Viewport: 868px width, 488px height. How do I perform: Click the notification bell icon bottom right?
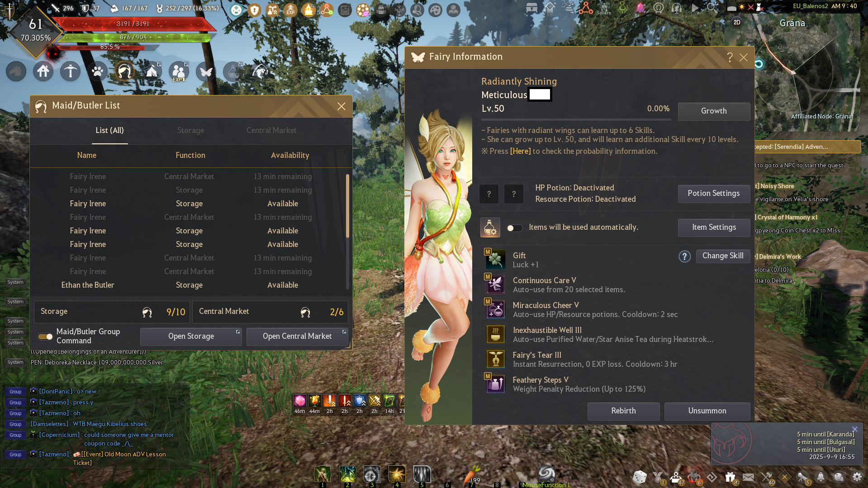[821, 477]
